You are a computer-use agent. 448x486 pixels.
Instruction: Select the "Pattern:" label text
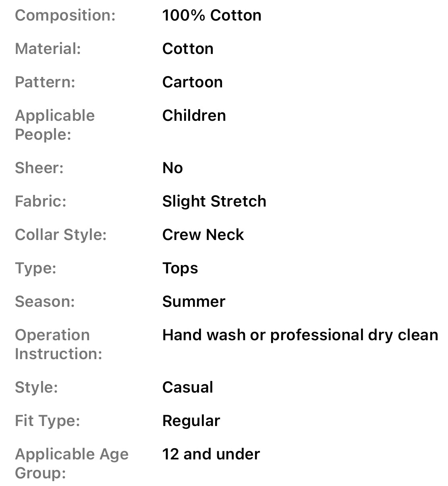45,82
